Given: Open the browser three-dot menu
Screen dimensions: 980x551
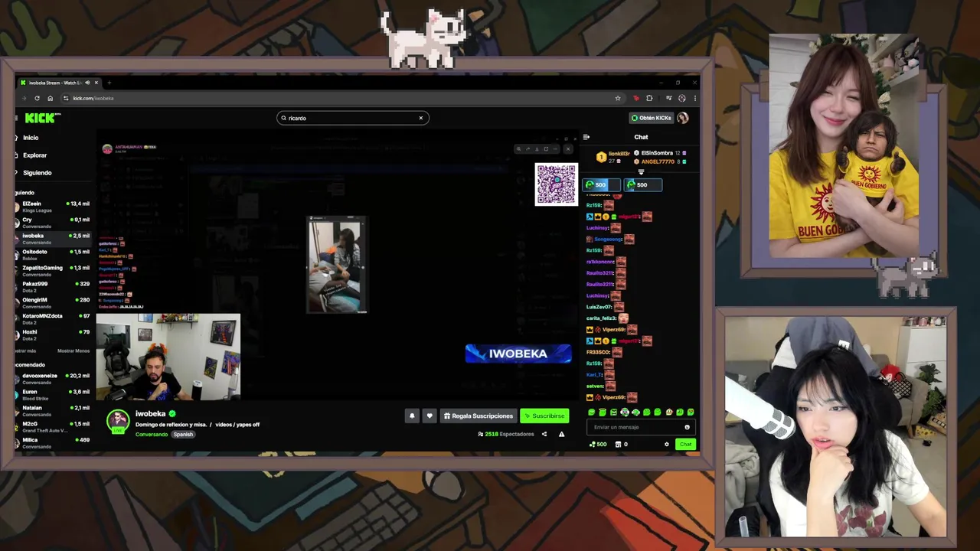Looking at the screenshot, I should [694, 98].
